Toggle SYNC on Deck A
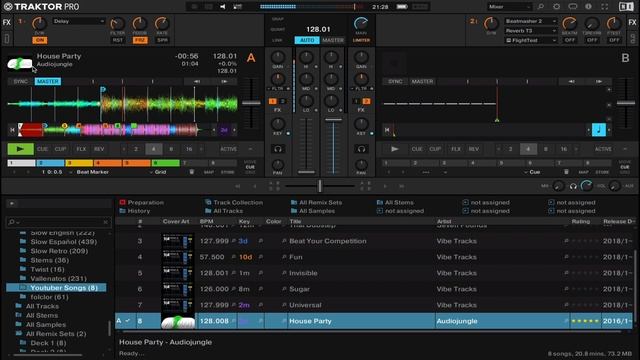This screenshot has width=640, height=360. coord(21,82)
